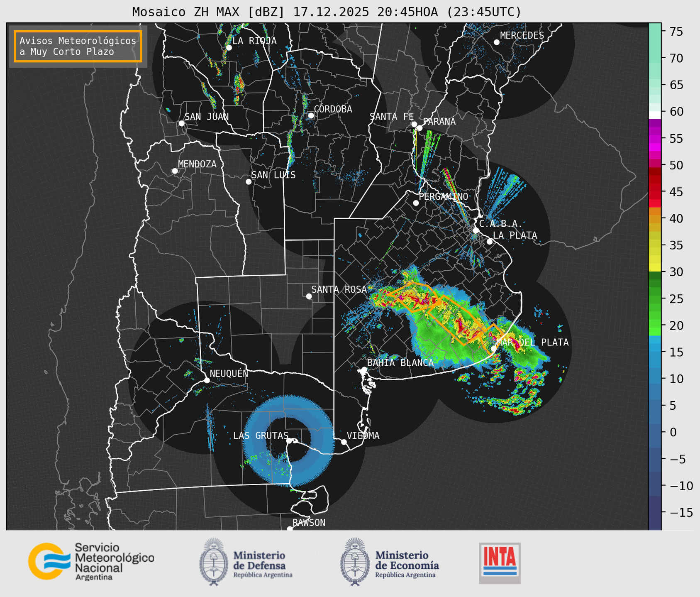This screenshot has height=597, width=700.
Task: Click the Ministerio de Defensa emblem
Action: click(214, 562)
